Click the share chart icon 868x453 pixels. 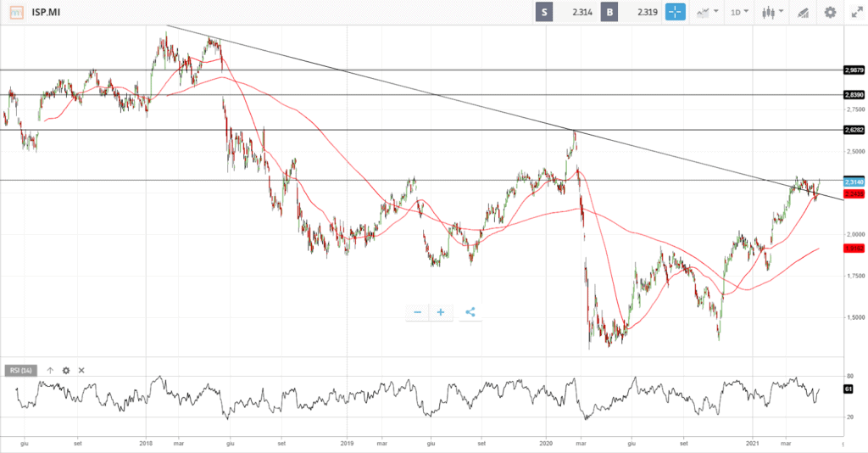(470, 312)
